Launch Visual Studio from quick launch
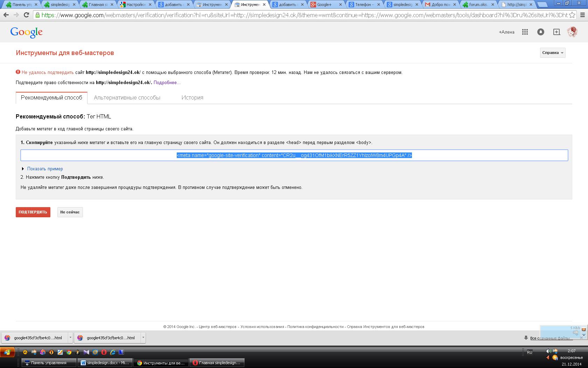Screen dimensions: 588x368 (x=86, y=352)
